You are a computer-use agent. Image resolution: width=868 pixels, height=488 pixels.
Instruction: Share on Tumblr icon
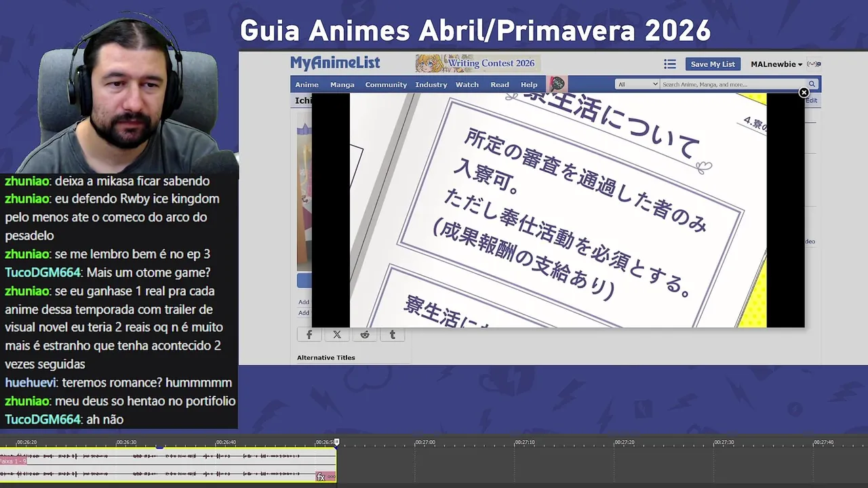(393, 334)
